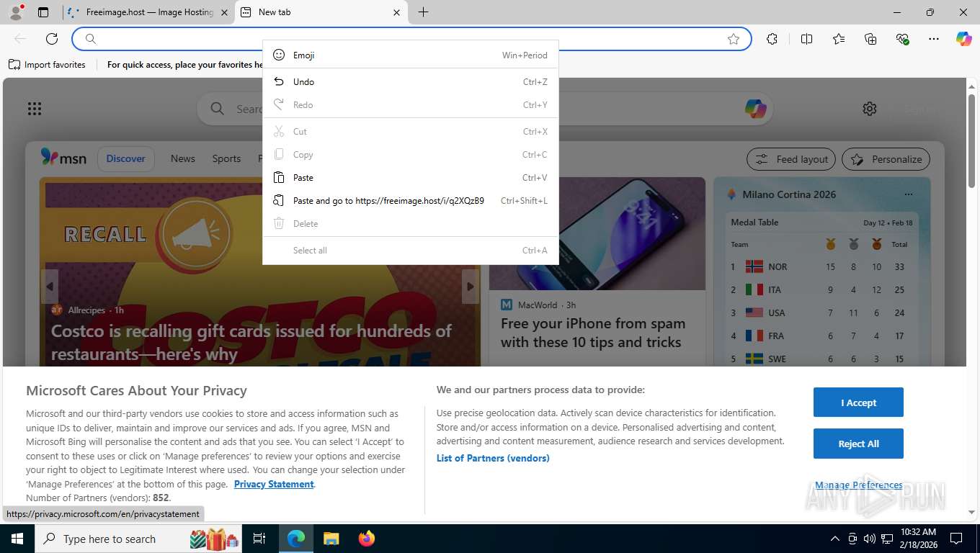The image size is (980, 553).
Task: Click USA row in medal table
Action: (821, 313)
